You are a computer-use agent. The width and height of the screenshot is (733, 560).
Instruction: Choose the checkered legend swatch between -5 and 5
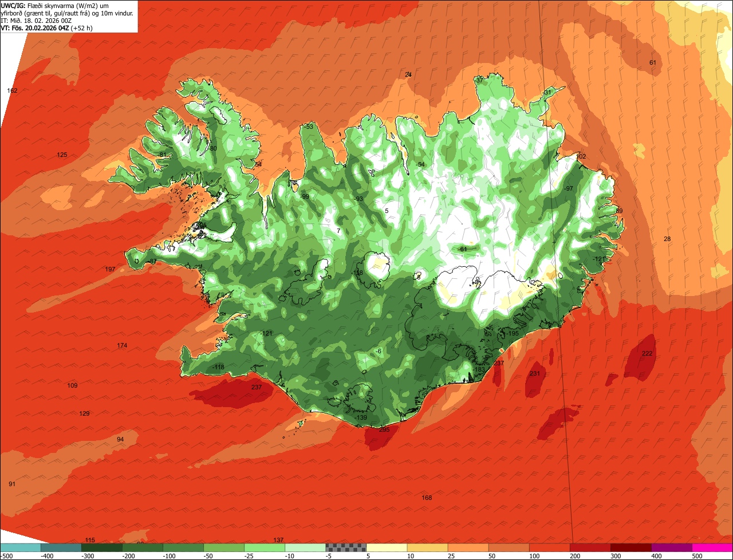pos(346,547)
